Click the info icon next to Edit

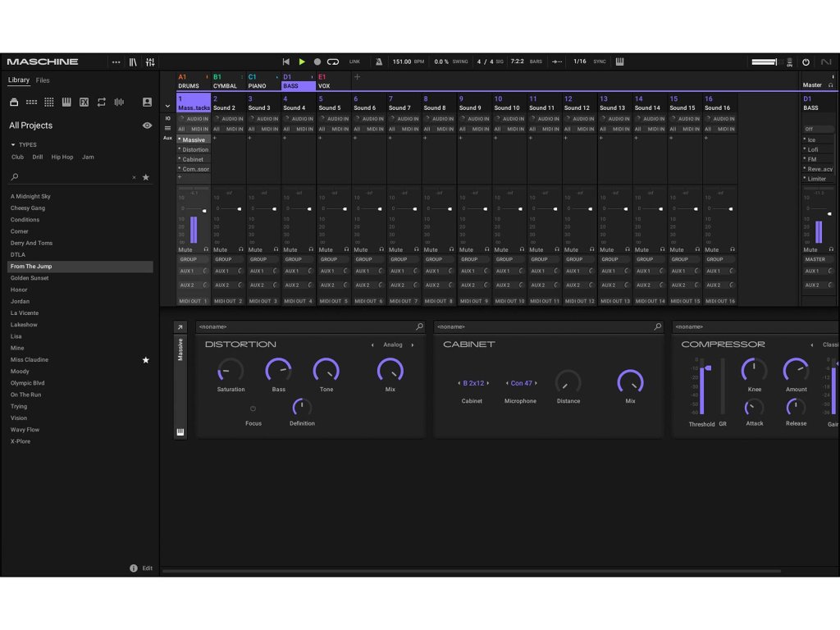click(x=134, y=568)
